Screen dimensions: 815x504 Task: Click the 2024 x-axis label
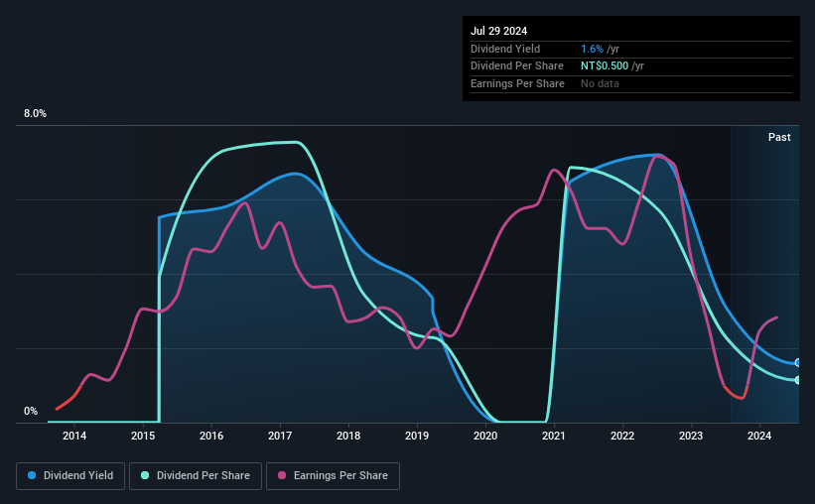point(759,436)
